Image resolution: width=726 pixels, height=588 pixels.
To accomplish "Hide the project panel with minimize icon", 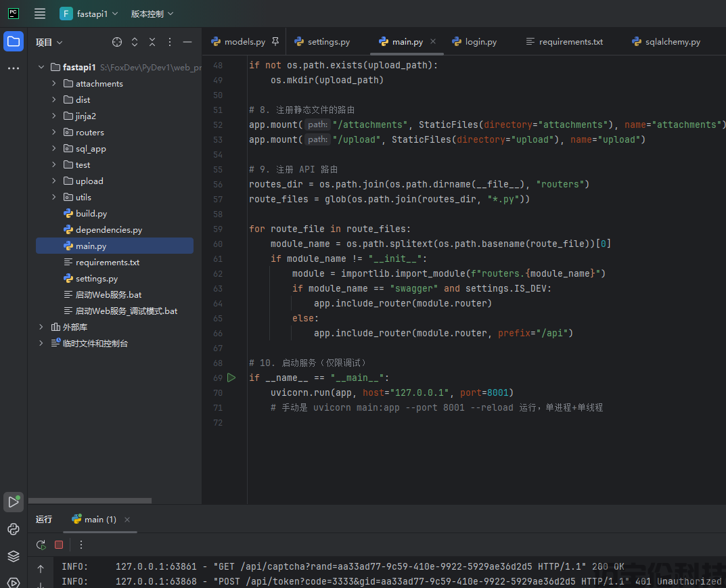I will tap(187, 42).
